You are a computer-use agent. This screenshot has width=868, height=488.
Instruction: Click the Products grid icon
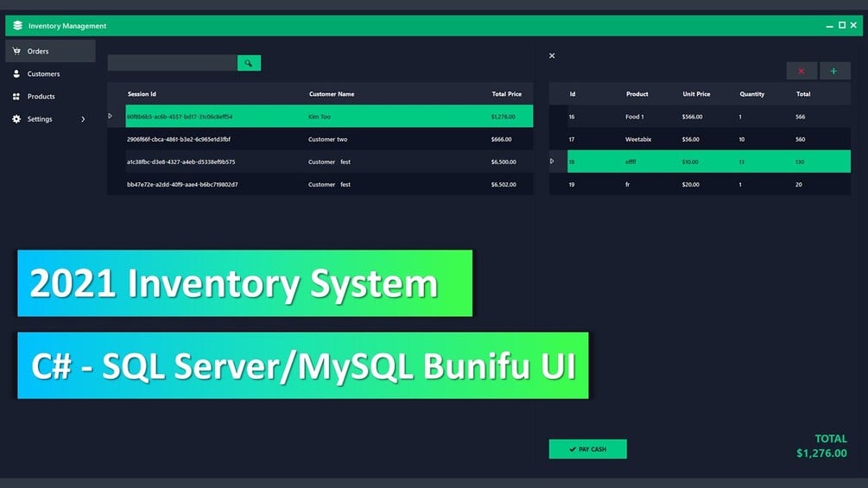coord(16,96)
